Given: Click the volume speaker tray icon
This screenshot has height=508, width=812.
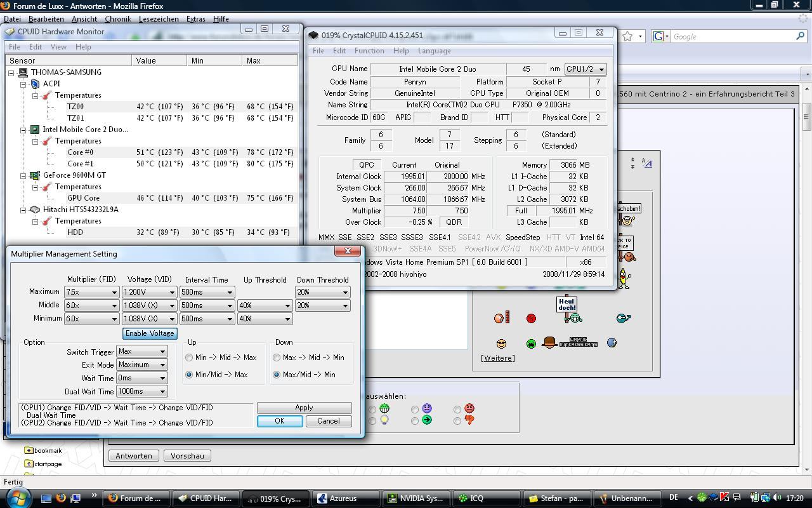Looking at the screenshot, I should pyautogui.click(x=777, y=498).
